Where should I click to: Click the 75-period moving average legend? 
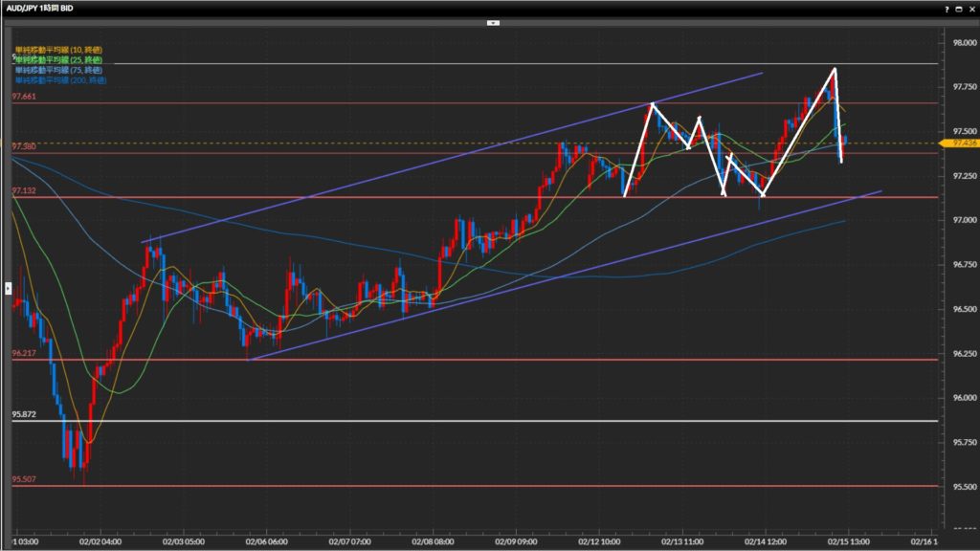point(58,70)
